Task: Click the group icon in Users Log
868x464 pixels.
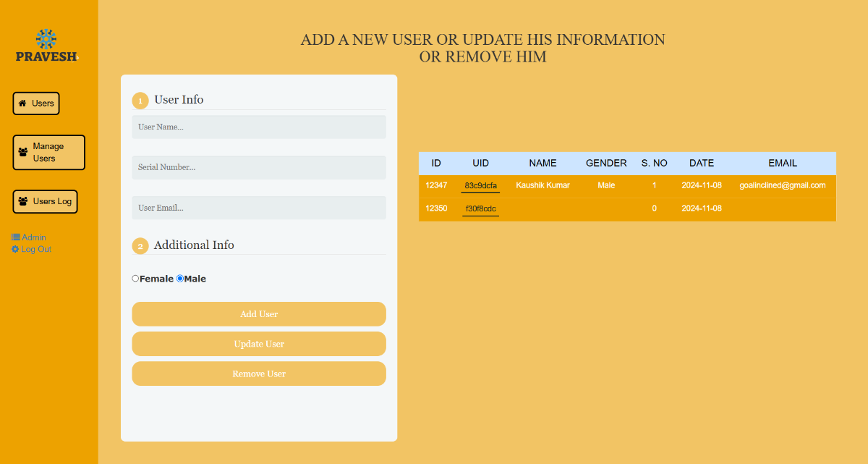Action: pos(23,201)
